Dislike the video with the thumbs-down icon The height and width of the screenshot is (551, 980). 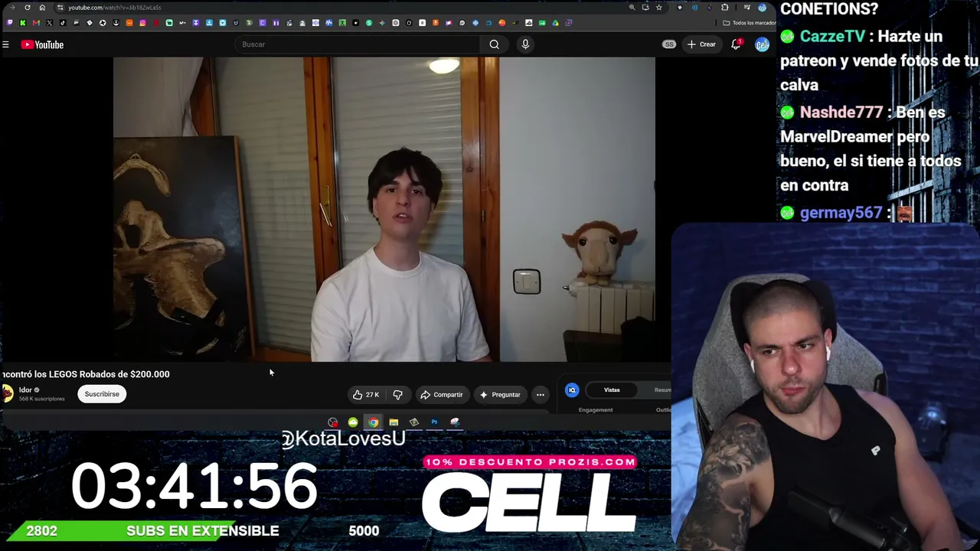click(x=397, y=395)
